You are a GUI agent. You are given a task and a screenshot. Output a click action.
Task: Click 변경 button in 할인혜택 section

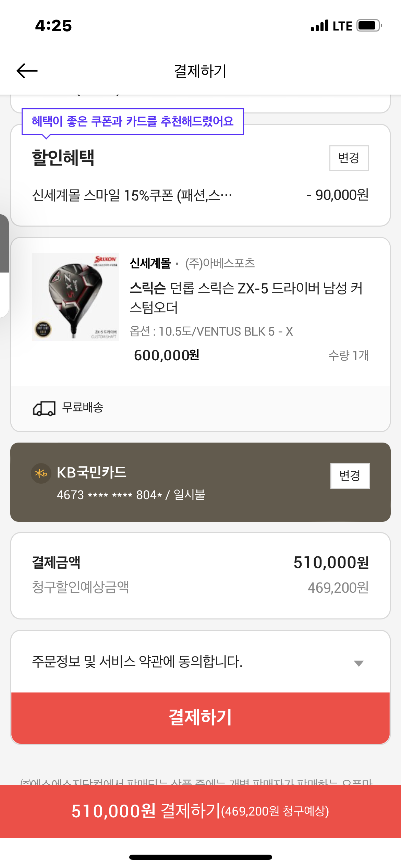tap(349, 158)
